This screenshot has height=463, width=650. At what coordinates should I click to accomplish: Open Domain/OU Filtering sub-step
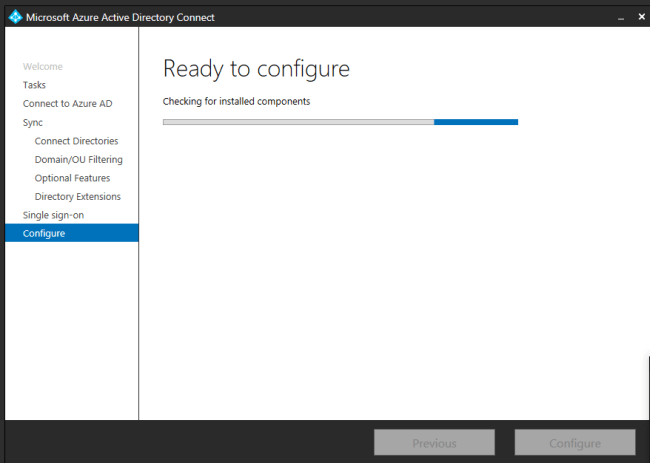click(x=78, y=160)
